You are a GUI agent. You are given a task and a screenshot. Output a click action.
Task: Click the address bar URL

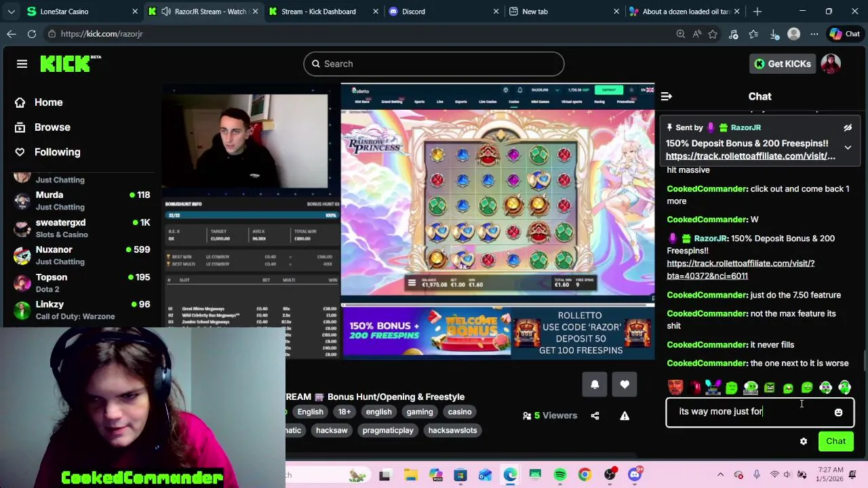(x=102, y=34)
